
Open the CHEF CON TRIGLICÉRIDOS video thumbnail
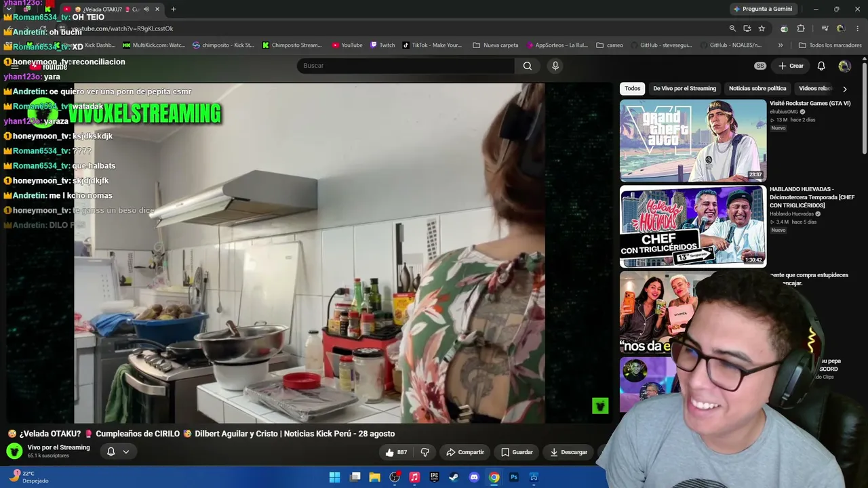[693, 226]
